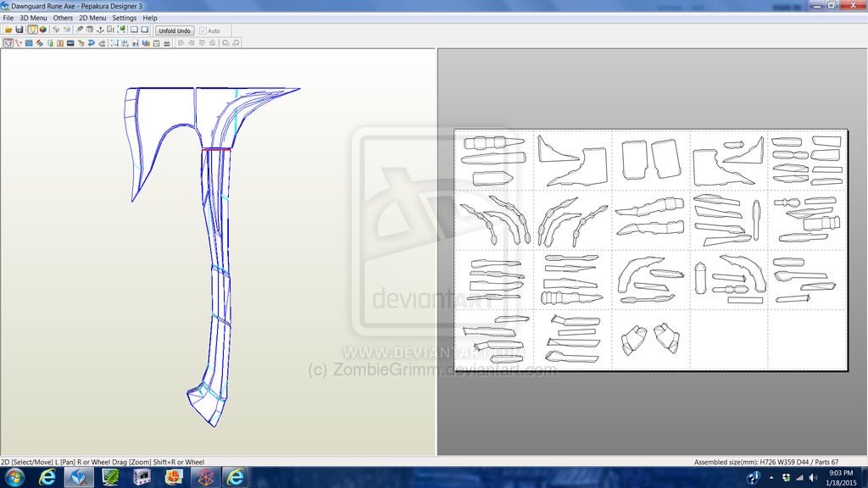Click the 9:03 PM clock
This screenshot has height=488, width=868.
click(x=841, y=473)
